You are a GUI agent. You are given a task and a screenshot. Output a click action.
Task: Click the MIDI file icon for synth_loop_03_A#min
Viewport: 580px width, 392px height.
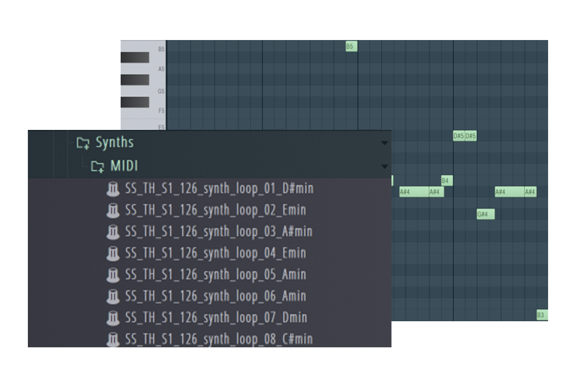(113, 232)
